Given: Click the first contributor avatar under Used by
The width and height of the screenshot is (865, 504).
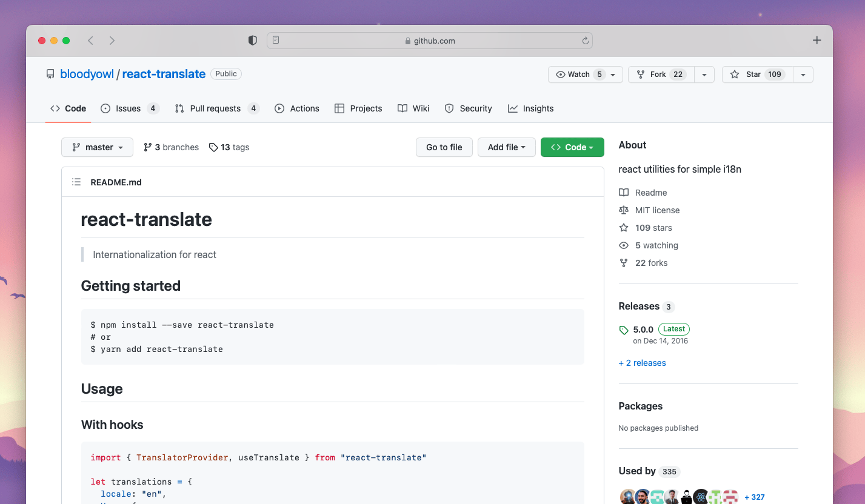Looking at the screenshot, I should click(x=627, y=497).
